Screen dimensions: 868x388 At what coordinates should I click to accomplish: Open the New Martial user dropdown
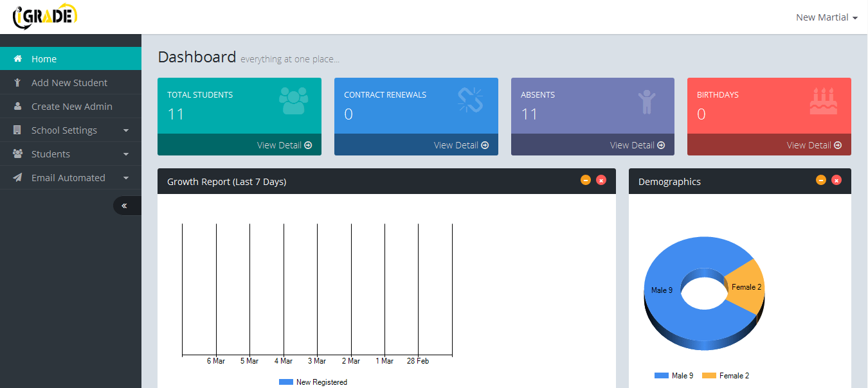point(827,17)
